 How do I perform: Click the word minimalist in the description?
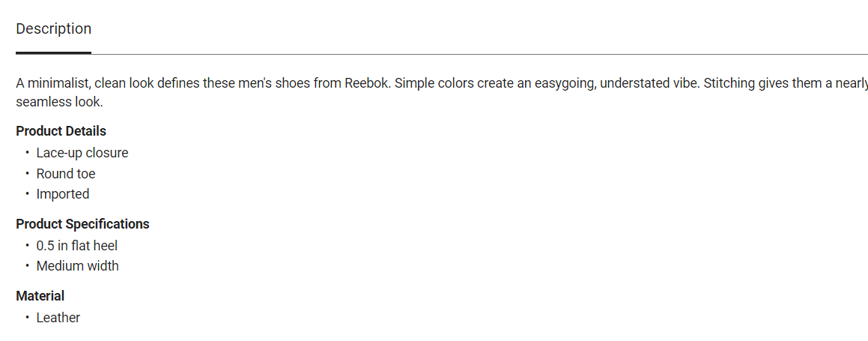coord(58,83)
